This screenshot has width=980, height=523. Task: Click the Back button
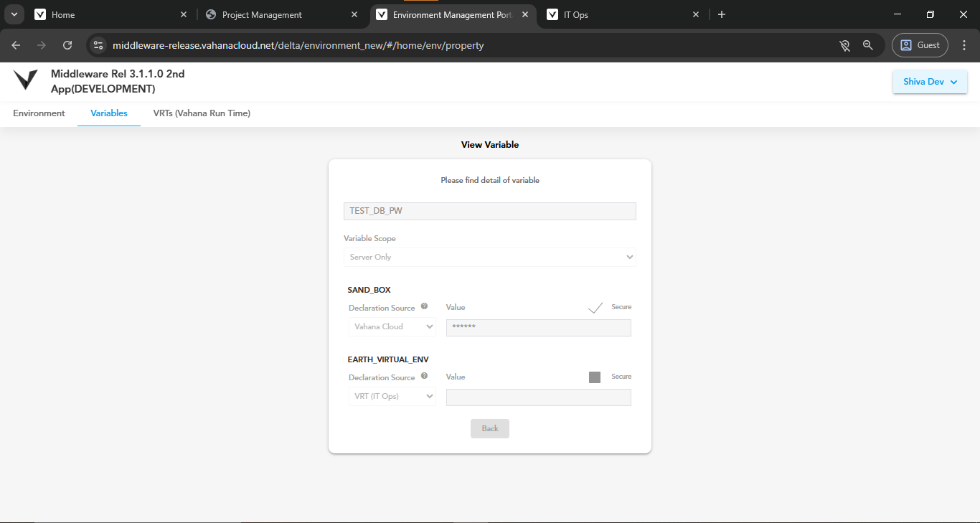(x=490, y=428)
